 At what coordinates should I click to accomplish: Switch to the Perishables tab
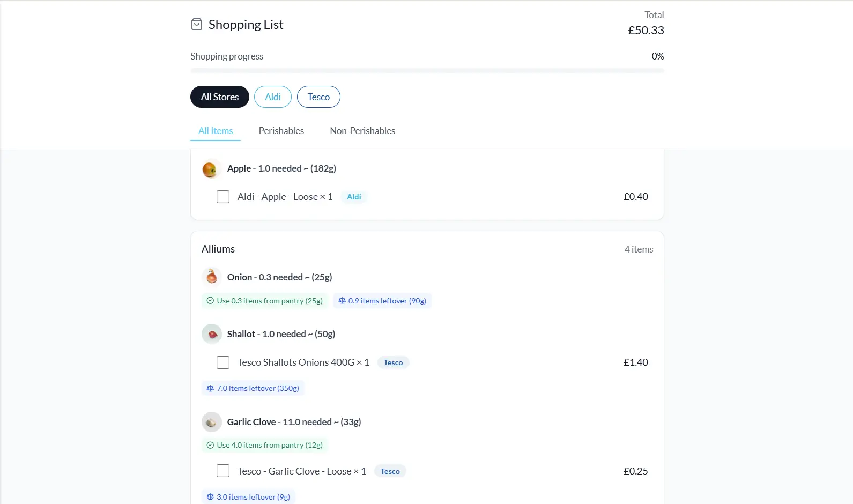[281, 131]
